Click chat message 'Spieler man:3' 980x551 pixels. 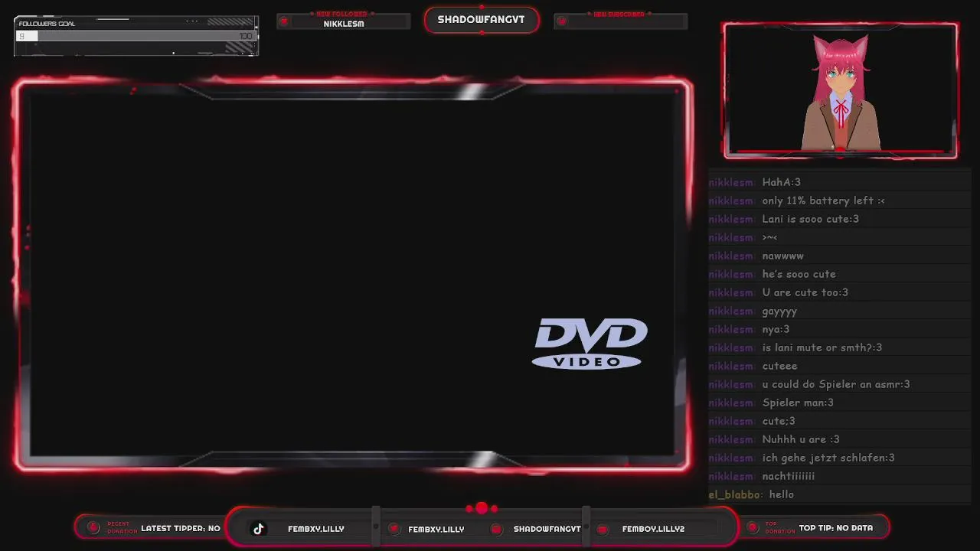point(798,403)
